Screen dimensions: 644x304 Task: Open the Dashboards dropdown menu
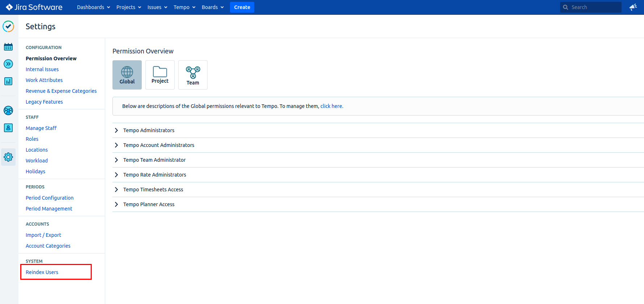(93, 7)
